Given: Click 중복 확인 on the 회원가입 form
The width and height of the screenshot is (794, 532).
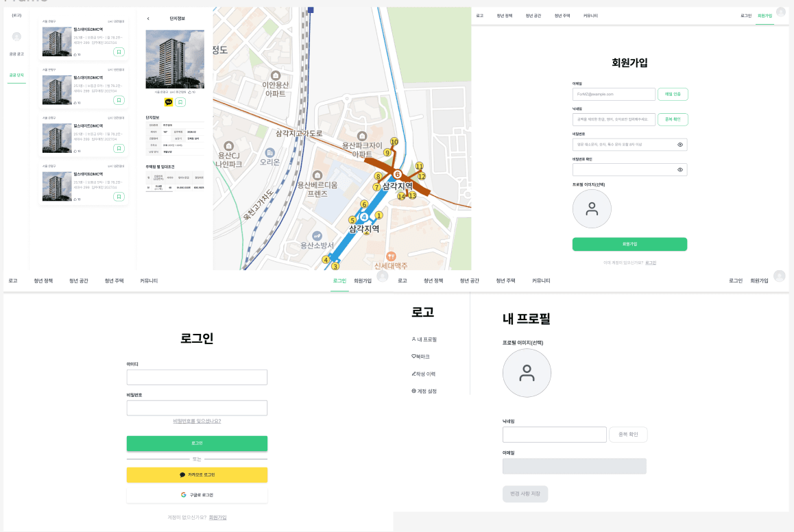Looking at the screenshot, I should pyautogui.click(x=673, y=119).
